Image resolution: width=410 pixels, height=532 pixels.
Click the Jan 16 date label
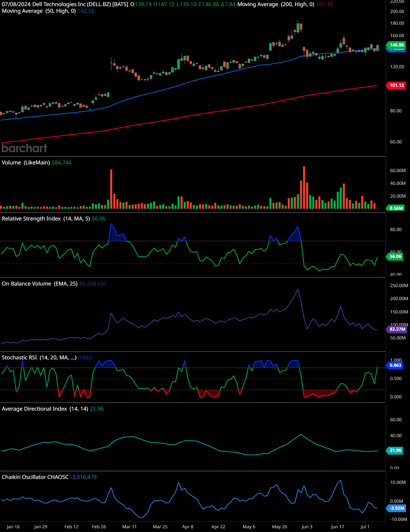tap(13, 527)
